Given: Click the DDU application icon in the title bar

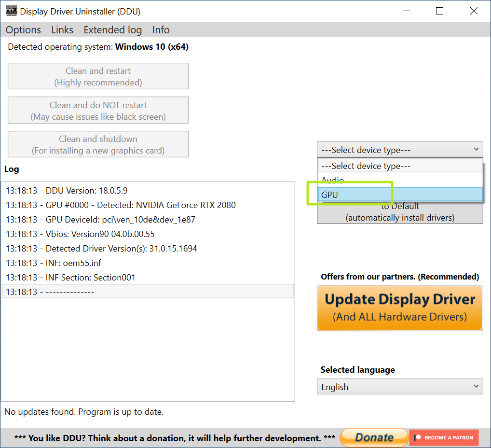Looking at the screenshot, I should click(11, 11).
